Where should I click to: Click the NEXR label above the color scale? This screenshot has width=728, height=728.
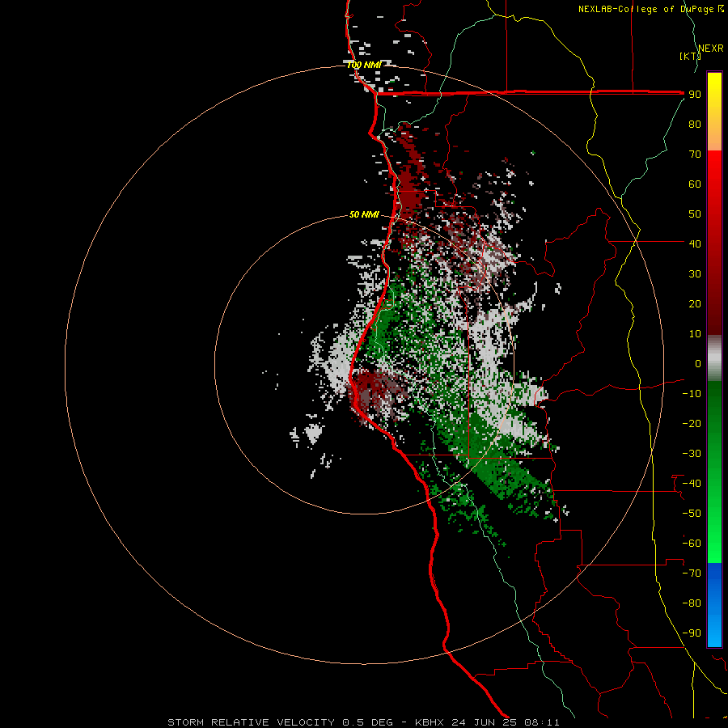[x=710, y=49]
